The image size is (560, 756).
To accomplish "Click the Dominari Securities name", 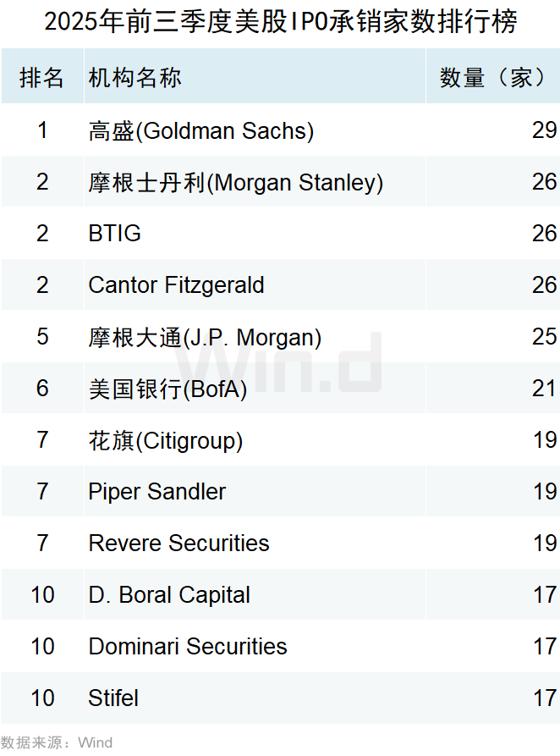I will (x=187, y=647).
